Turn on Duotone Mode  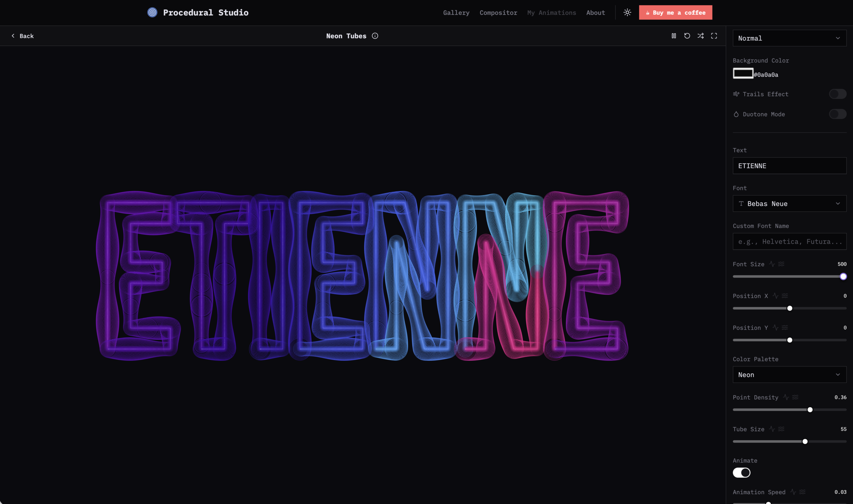837,114
